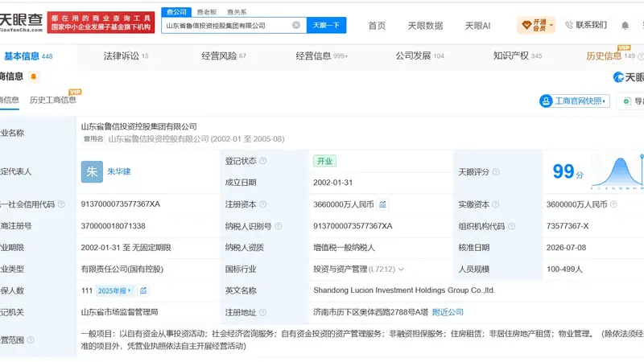Click the help icon next to 组织机构代码
The height and width of the screenshot is (362, 644).
(x=512, y=226)
